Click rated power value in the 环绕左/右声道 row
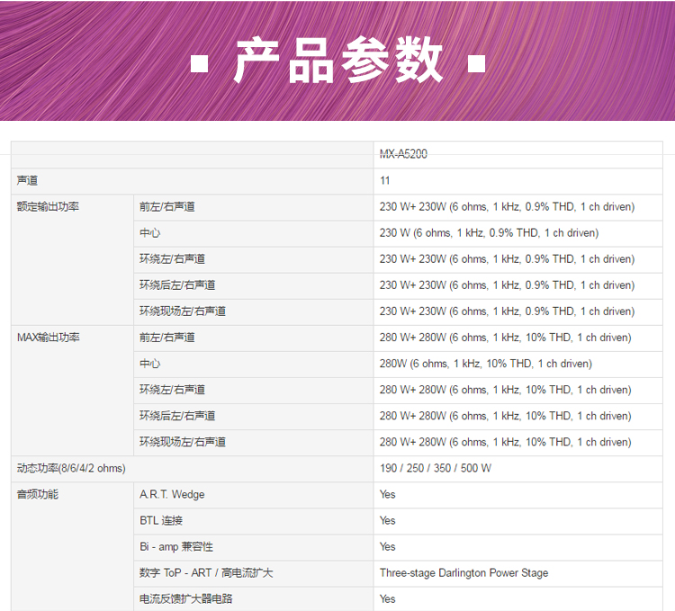This screenshot has height=611, width=675. (507, 259)
